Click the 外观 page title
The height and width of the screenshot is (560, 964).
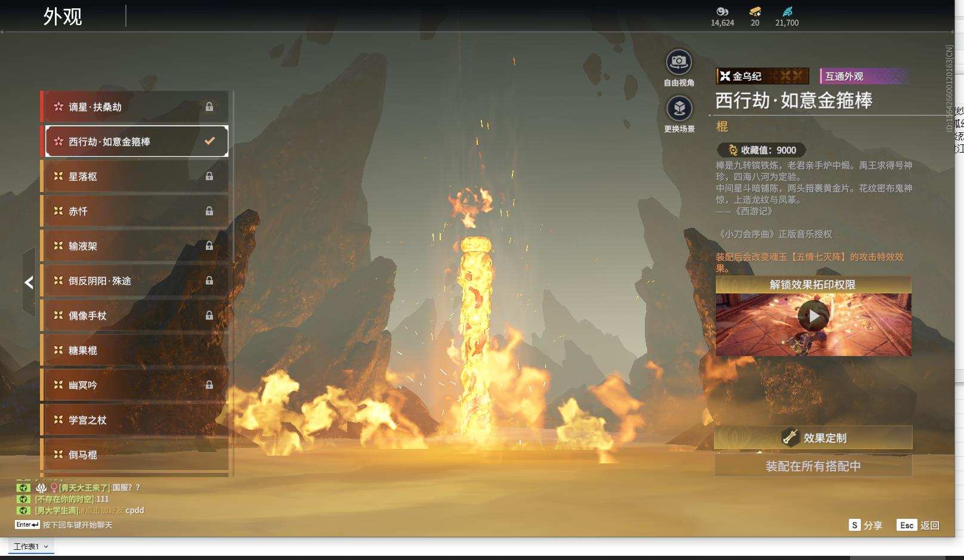pyautogui.click(x=63, y=17)
